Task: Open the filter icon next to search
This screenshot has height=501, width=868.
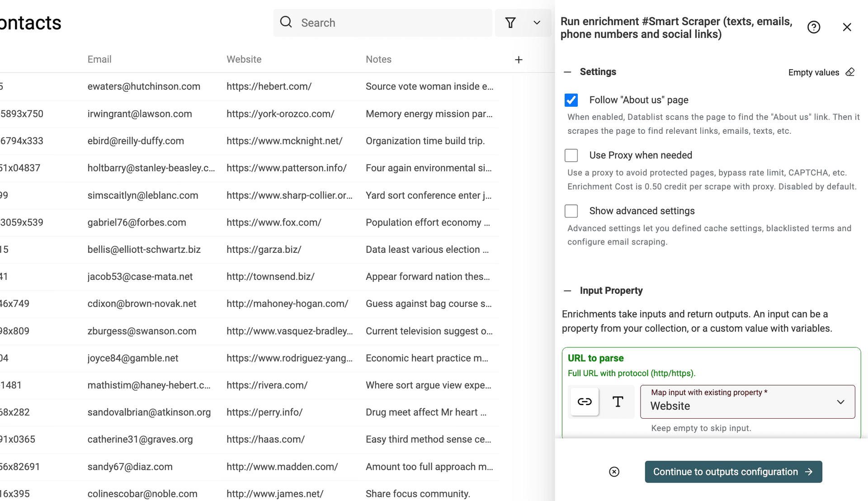Action: [x=510, y=22]
